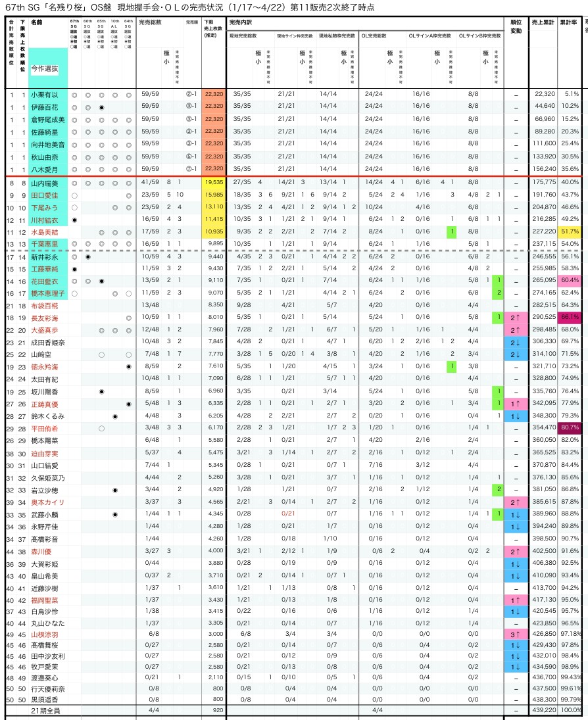Select the dark magenta 80.7% cumulative rate cell

570,428
